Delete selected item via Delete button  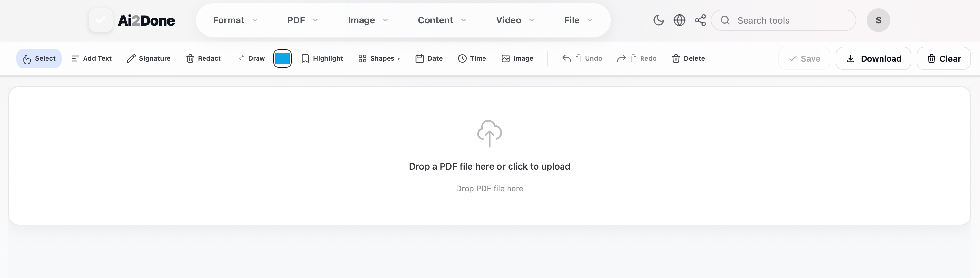[x=688, y=58]
